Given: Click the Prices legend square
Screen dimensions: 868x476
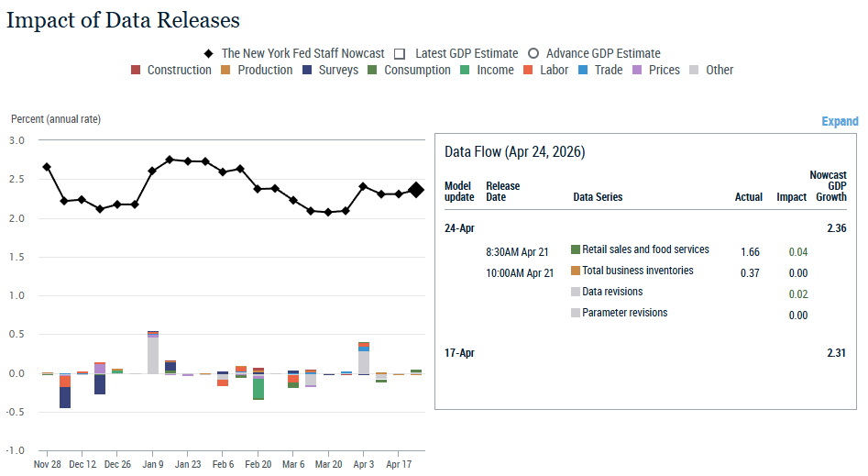Looking at the screenshot, I should [638, 71].
